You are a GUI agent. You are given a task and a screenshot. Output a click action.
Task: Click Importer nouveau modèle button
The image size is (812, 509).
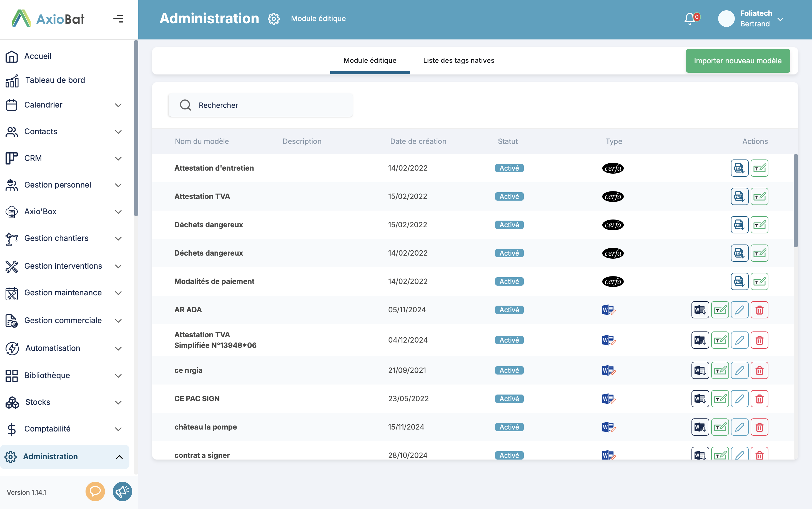737,61
